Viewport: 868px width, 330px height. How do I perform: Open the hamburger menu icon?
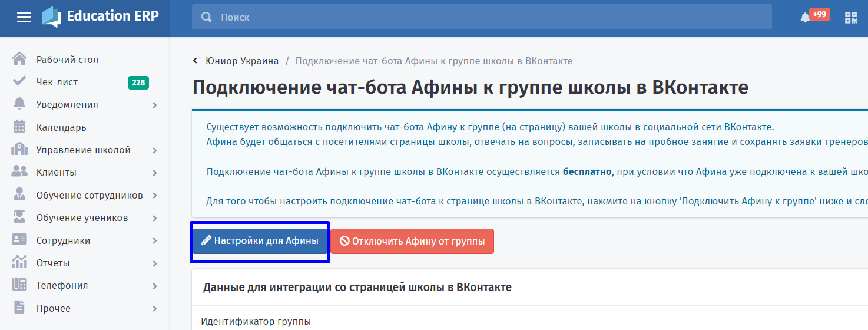pyautogui.click(x=24, y=17)
